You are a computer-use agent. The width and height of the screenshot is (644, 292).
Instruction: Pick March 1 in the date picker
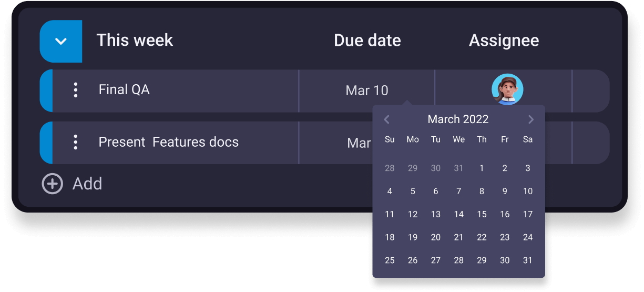coord(482,168)
